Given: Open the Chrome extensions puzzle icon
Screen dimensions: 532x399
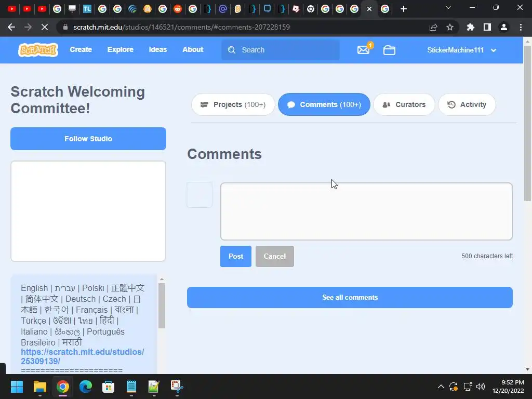Looking at the screenshot, I should (471, 27).
